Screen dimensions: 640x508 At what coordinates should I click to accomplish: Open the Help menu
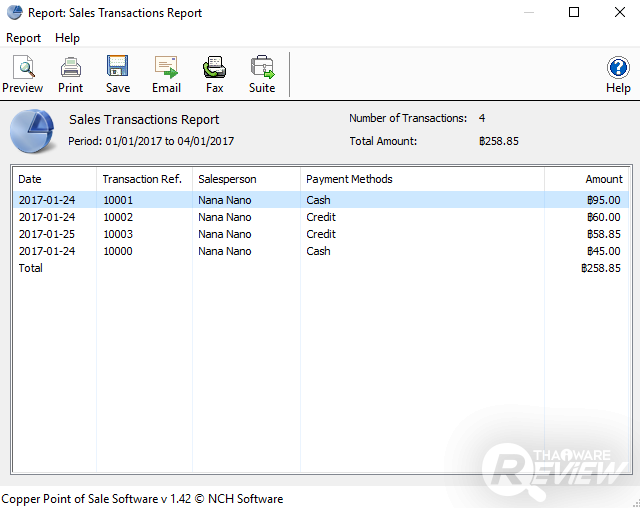[68, 38]
